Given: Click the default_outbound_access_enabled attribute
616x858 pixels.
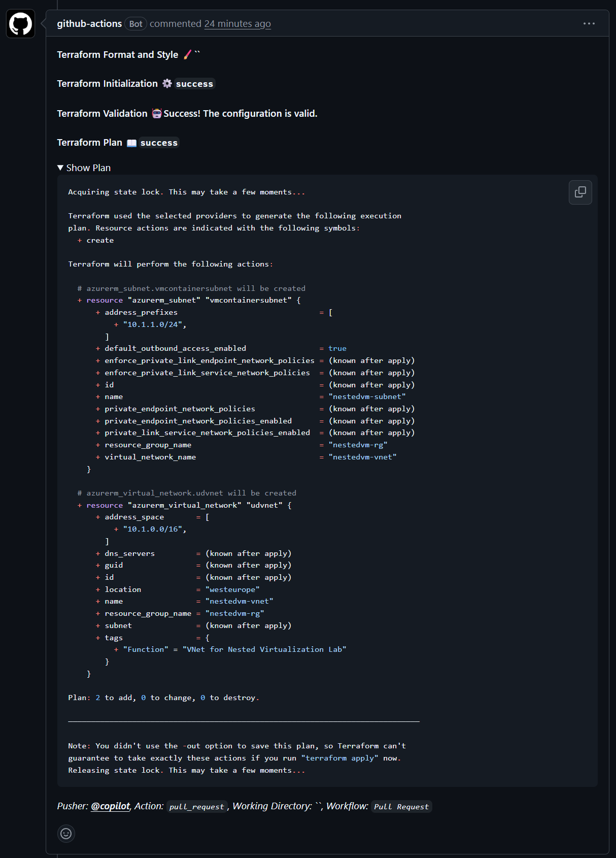Looking at the screenshot, I should click(x=176, y=348).
